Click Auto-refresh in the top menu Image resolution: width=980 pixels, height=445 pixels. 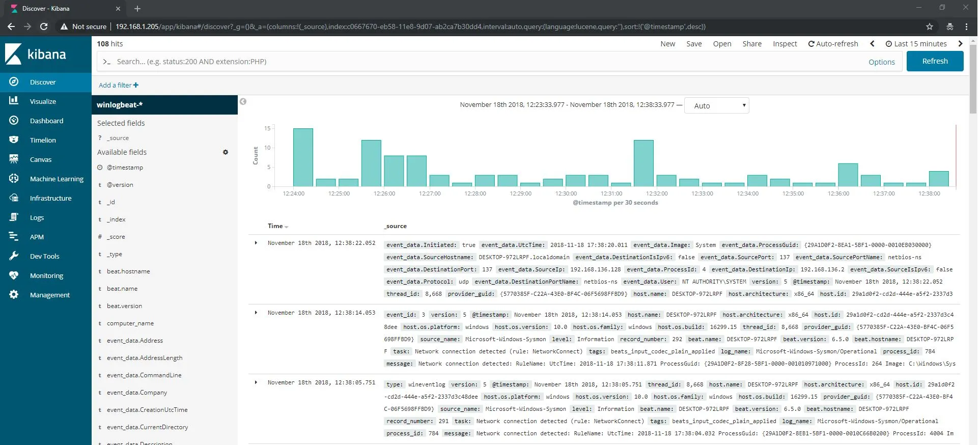point(833,44)
